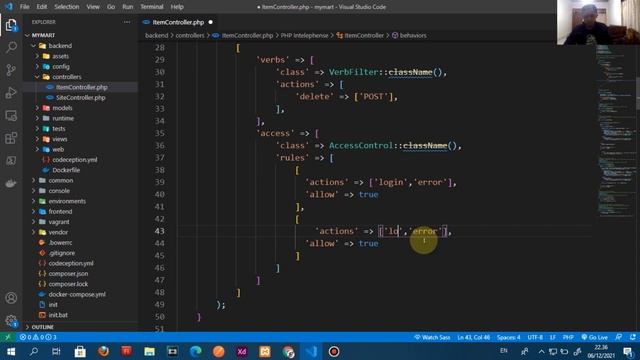The height and width of the screenshot is (360, 640).
Task: Expand the assets folder
Action: click(60, 56)
